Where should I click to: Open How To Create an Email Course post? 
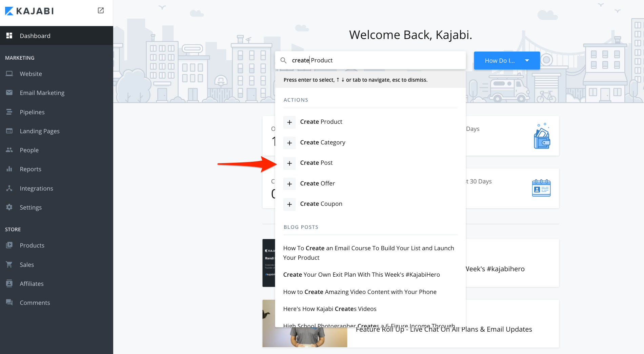[x=369, y=253]
